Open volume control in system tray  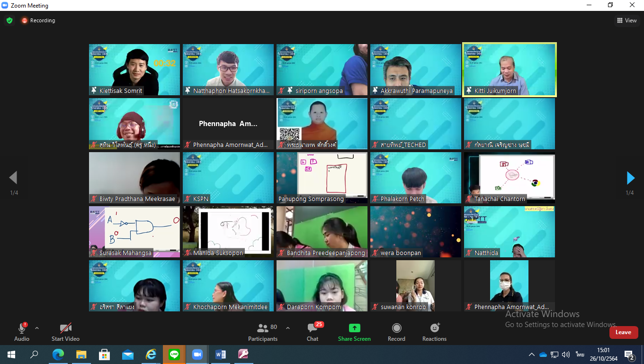coord(566,355)
